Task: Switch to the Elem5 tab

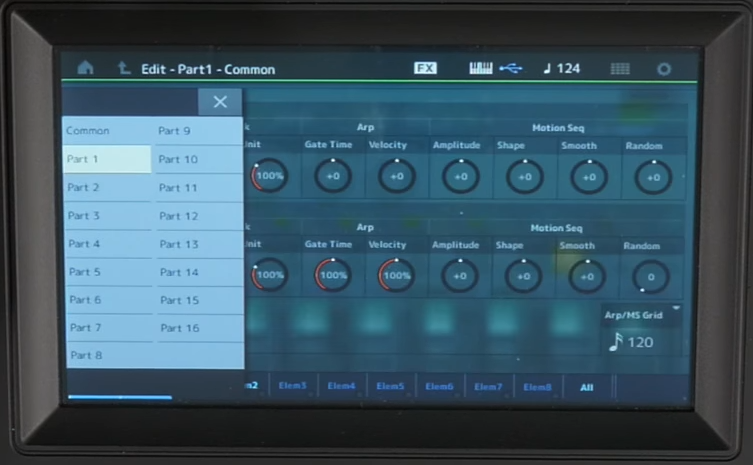Action: pos(390,386)
